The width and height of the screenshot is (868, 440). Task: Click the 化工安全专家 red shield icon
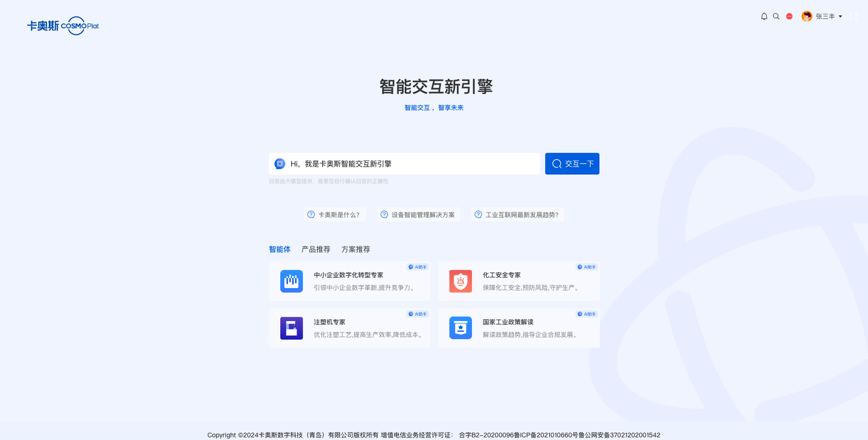pos(461,281)
